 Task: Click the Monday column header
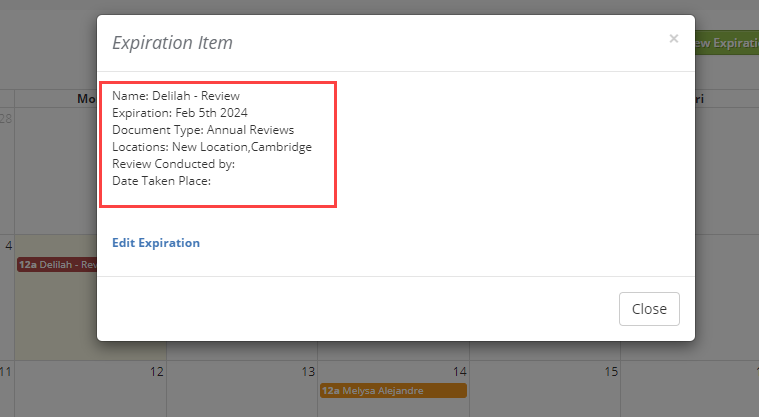(x=87, y=99)
